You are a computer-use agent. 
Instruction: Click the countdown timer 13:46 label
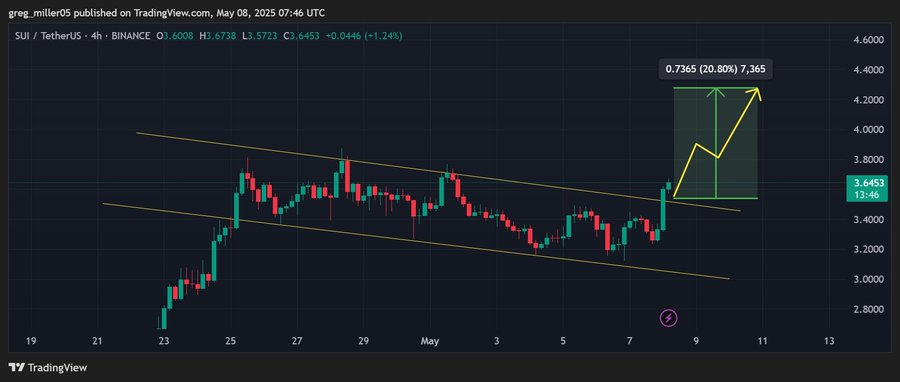pyautogui.click(x=868, y=196)
